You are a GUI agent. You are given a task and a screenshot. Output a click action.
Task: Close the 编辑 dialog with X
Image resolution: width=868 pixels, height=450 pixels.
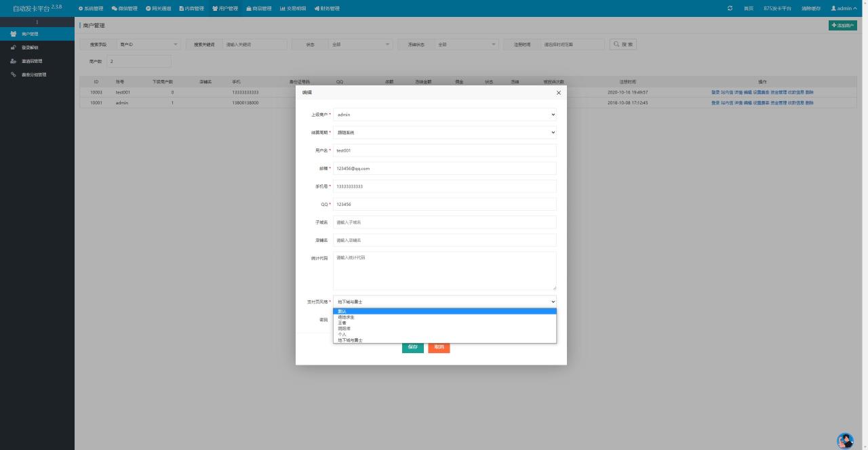pos(559,92)
